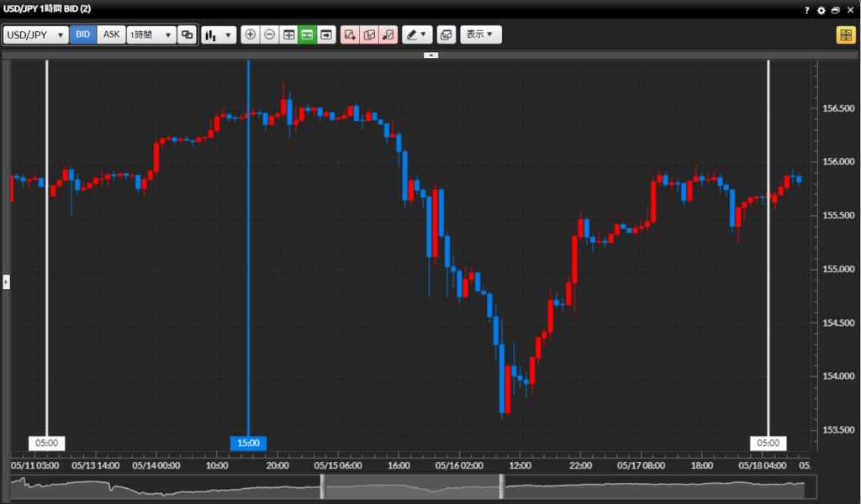Click the zoom out magnifier icon
Screen dimensions: 861x504
269,35
